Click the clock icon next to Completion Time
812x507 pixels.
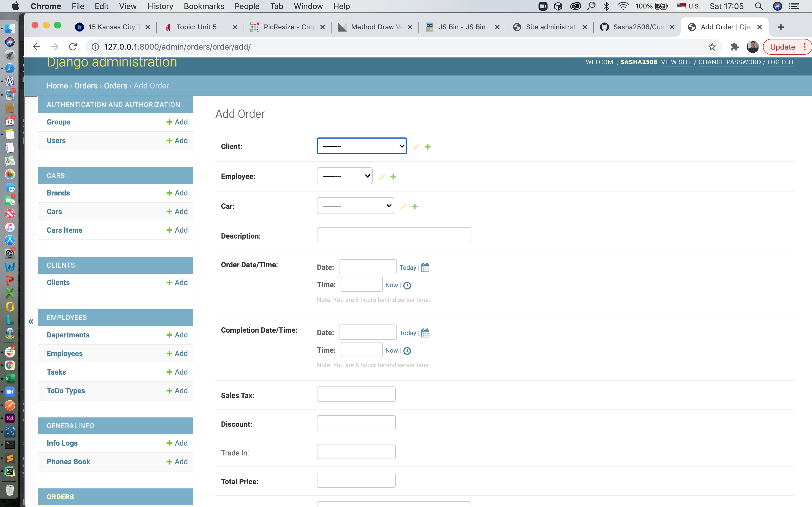[x=407, y=351]
